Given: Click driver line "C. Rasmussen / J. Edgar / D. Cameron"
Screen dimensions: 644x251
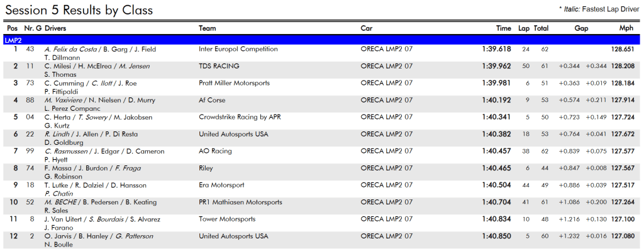Looking at the screenshot, I should [104, 152].
